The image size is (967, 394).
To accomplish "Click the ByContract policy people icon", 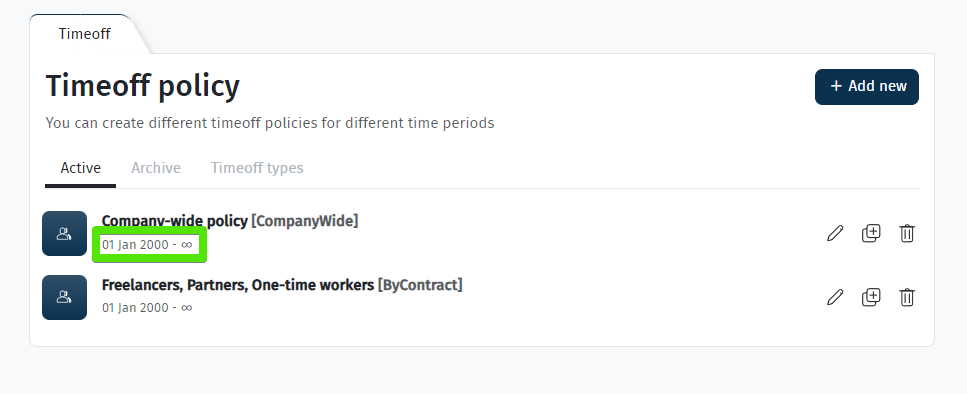I will (64, 297).
